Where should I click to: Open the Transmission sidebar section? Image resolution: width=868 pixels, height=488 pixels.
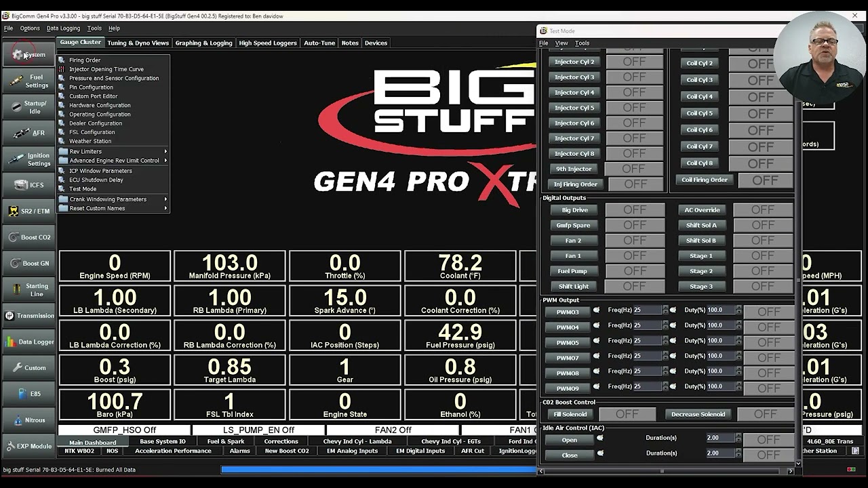(28, 316)
